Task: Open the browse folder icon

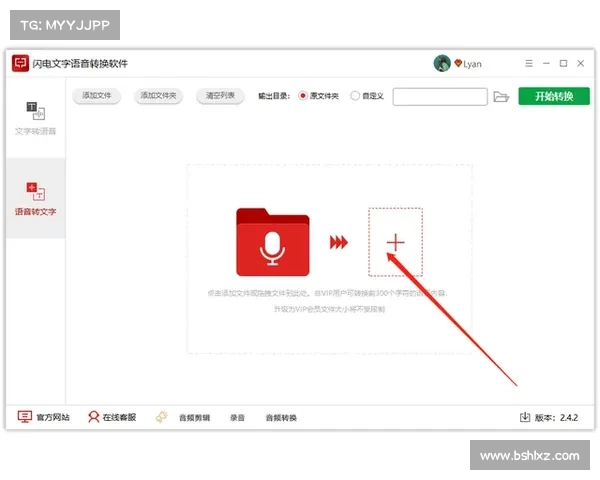Action: [x=501, y=96]
